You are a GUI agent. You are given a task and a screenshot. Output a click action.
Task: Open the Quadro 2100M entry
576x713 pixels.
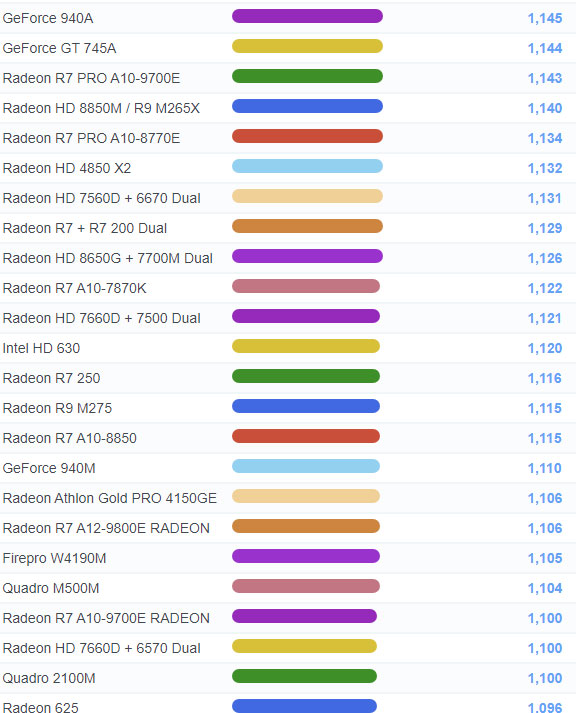(49, 678)
